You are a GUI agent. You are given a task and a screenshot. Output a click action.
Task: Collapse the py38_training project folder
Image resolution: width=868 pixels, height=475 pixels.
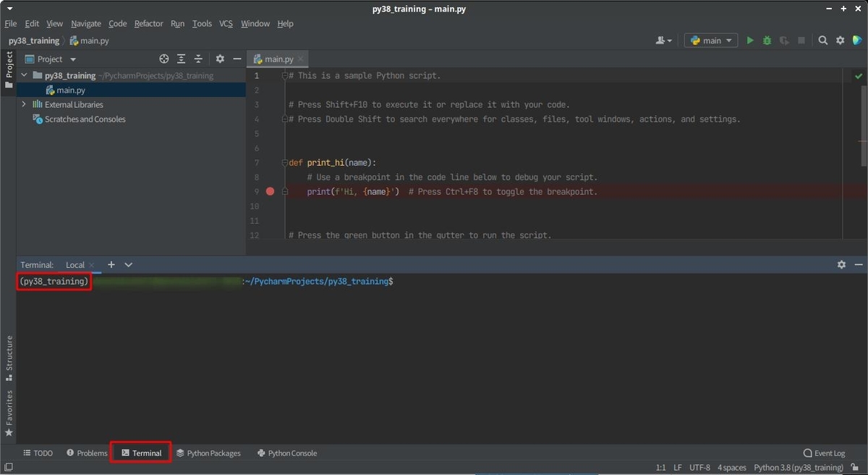pos(24,75)
